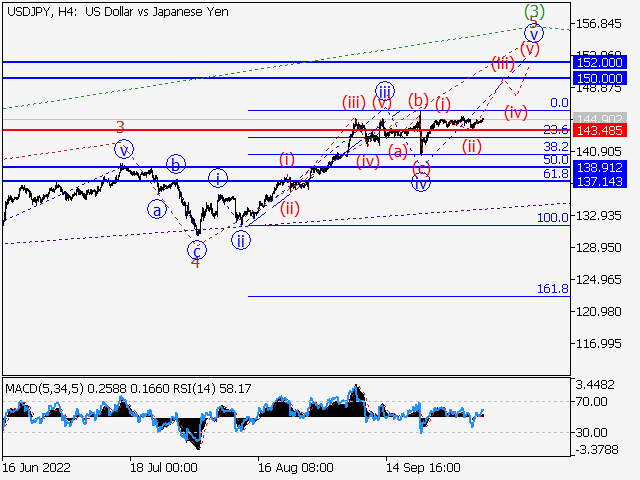Viewport: 640px width, 480px height.
Task: Select the 30.00 RSI scale label
Action: click(x=591, y=432)
